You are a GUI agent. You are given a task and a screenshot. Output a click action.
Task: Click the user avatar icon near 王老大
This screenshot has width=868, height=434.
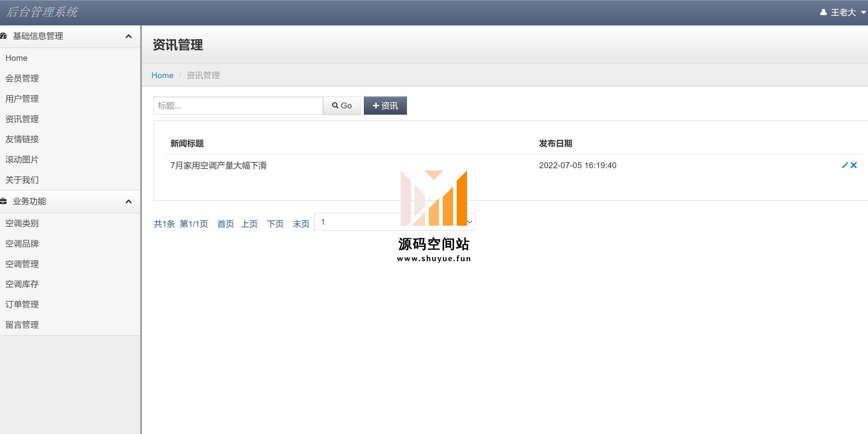(x=823, y=12)
